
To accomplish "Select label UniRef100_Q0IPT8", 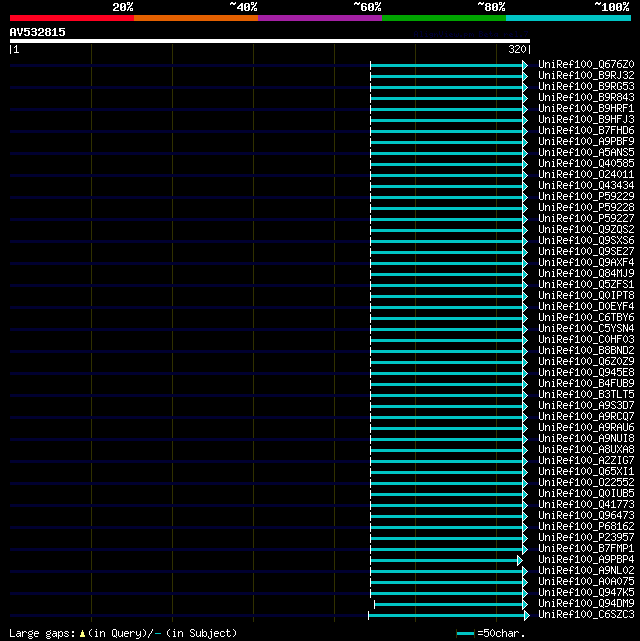I will pyautogui.click(x=586, y=296).
